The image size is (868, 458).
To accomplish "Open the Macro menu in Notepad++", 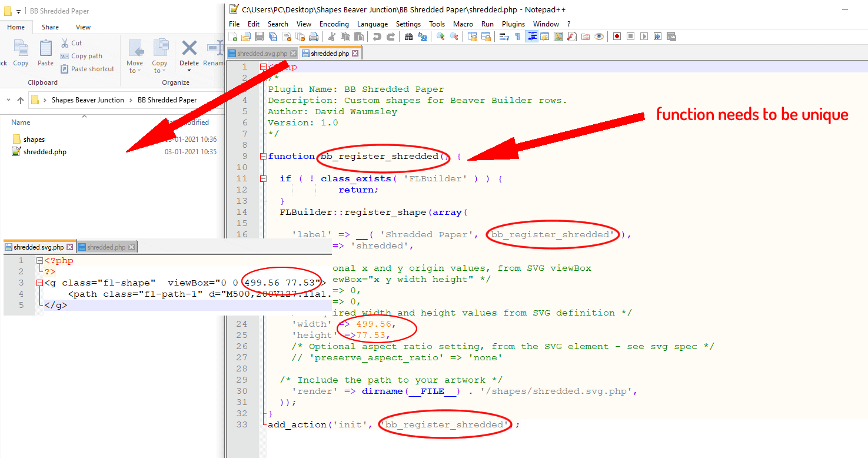I will 463,24.
